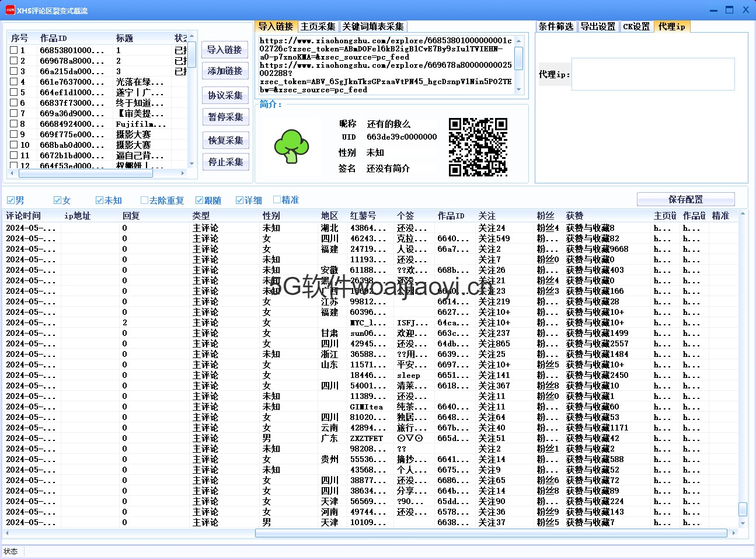Click the 作品ID header in works list
The width and height of the screenshot is (756, 559).
[x=75, y=38]
